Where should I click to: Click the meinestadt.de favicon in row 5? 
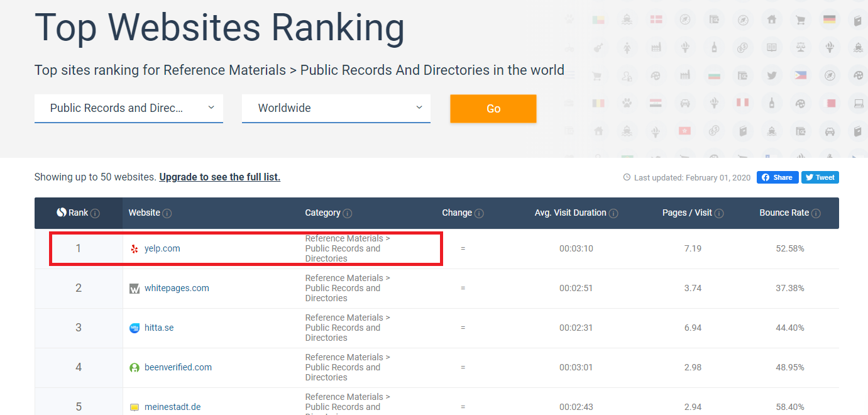[x=134, y=406]
